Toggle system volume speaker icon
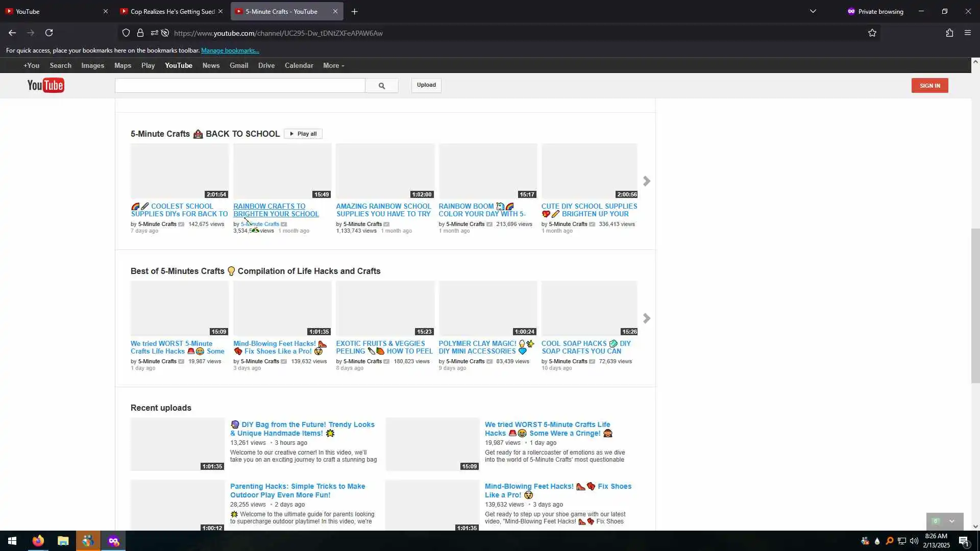The height and width of the screenshot is (551, 980). (914, 541)
